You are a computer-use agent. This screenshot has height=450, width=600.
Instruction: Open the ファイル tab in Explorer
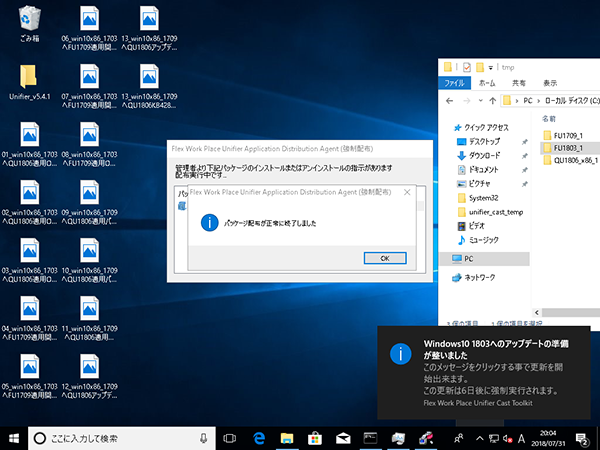coord(454,83)
